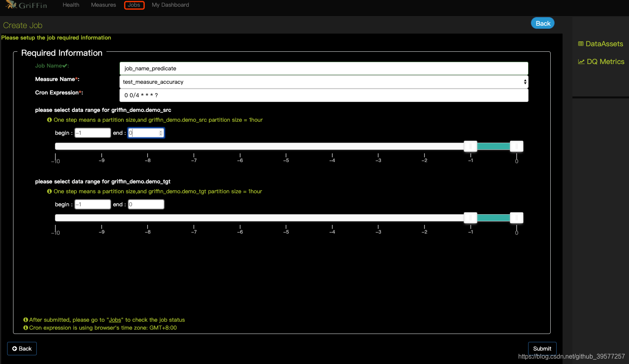This screenshot has width=629, height=364.
Task: Click 'please select data range for griffin_demo.demo_src' heading
Action: [103, 110]
